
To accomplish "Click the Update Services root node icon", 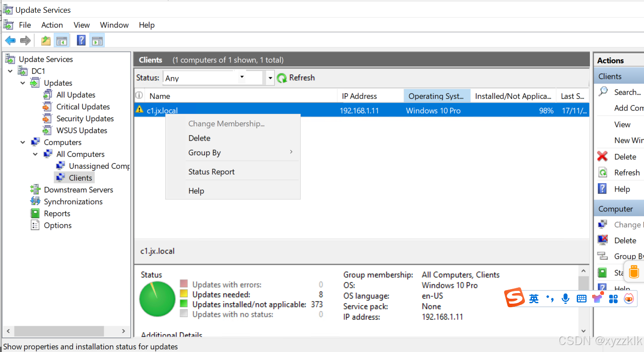I will (10, 59).
